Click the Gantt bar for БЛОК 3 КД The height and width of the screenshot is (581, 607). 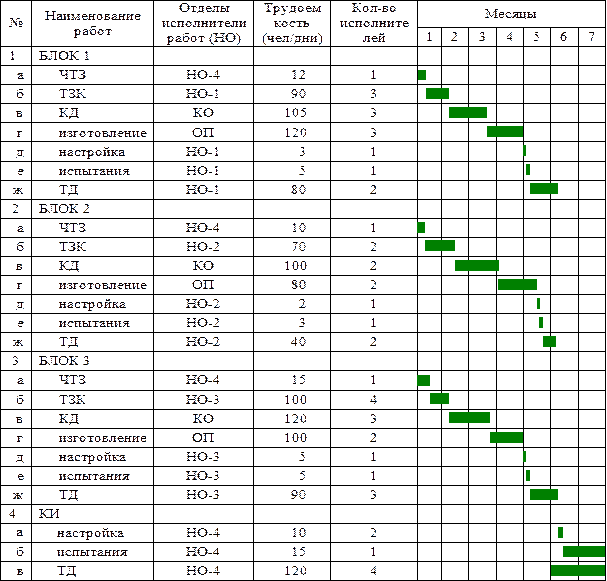470,418
